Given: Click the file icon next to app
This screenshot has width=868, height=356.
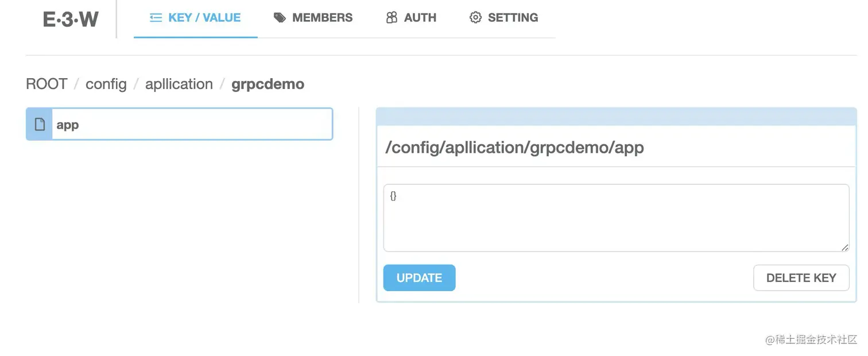Looking at the screenshot, I should point(40,124).
